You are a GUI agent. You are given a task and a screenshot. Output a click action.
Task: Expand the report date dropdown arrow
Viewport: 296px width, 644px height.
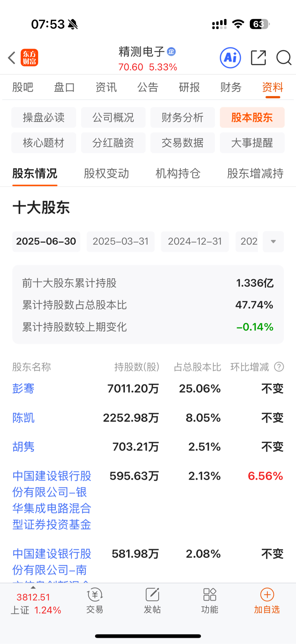click(273, 241)
